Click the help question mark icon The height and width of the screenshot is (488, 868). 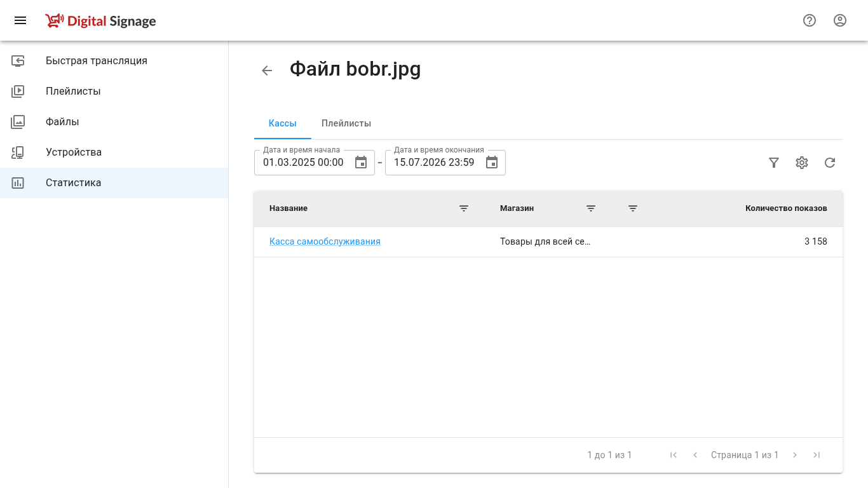[x=810, y=20]
